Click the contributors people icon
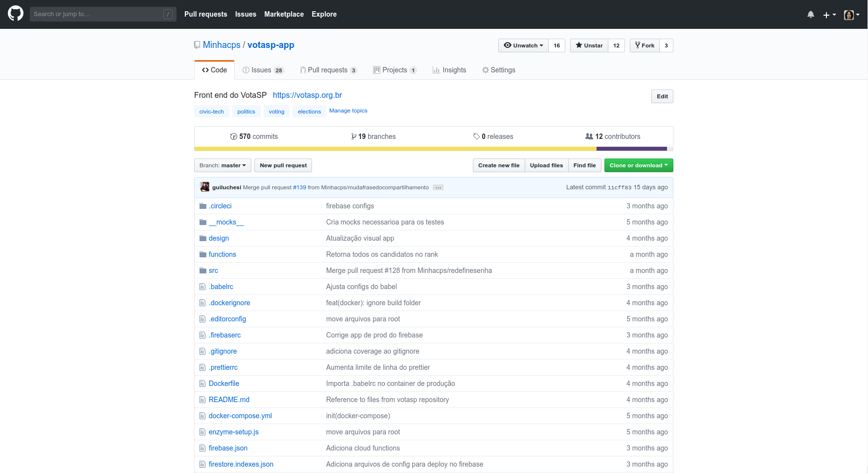868x473 pixels. [x=589, y=136]
